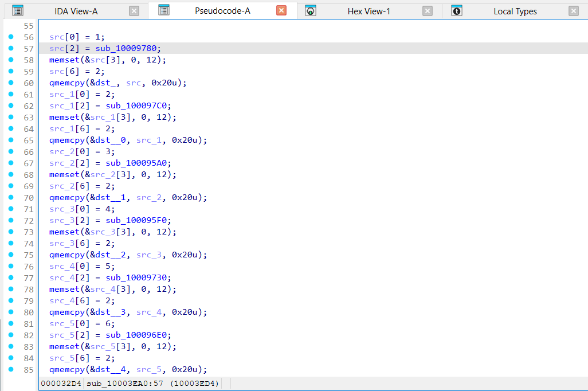Screen dimensions: 588x391
Task: Click the dst_ variable on line 60
Action: click(x=105, y=83)
